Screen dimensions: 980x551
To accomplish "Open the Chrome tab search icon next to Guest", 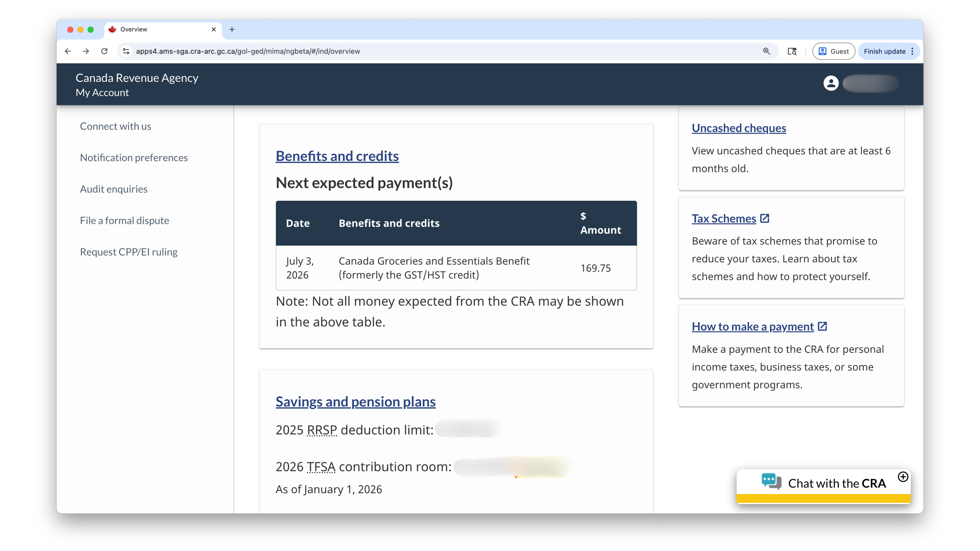I will 792,51.
